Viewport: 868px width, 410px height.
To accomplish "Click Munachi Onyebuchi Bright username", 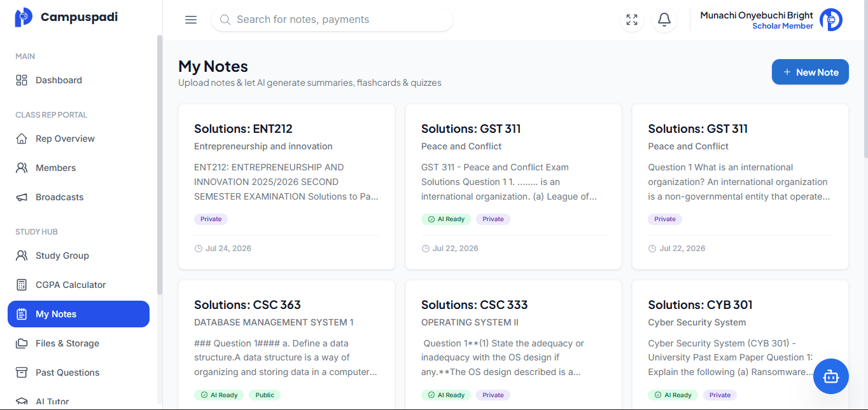I will 757,15.
